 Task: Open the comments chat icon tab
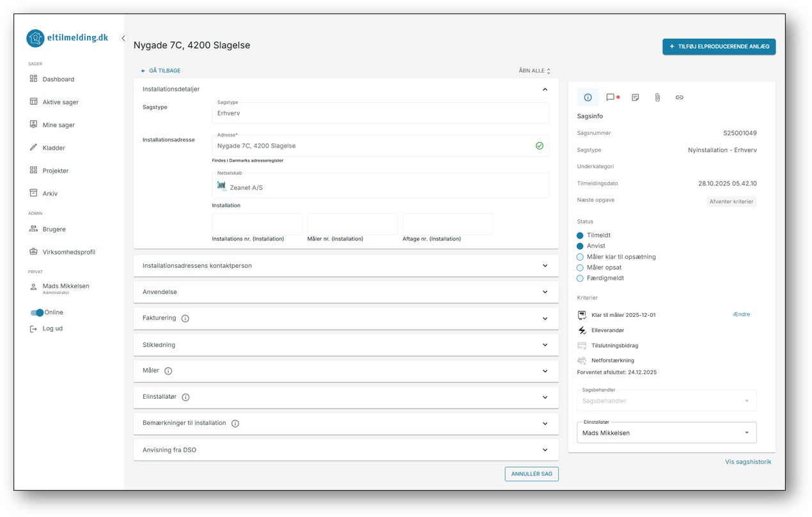[611, 98]
